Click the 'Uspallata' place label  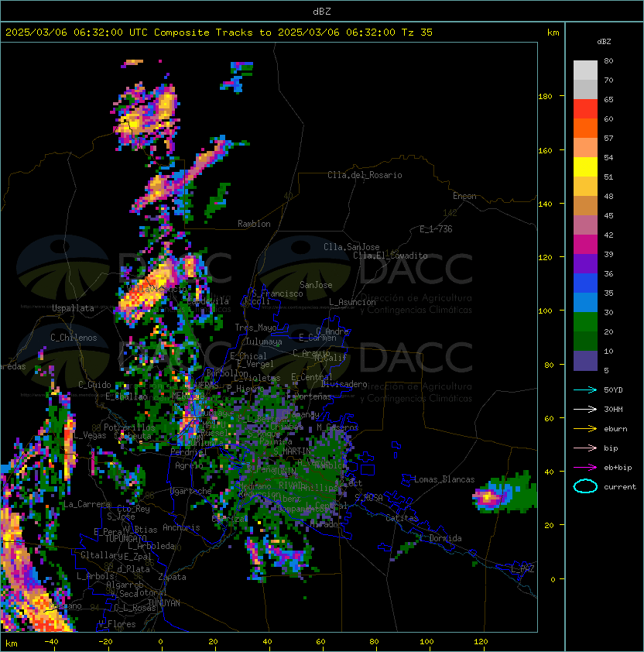click(x=73, y=308)
